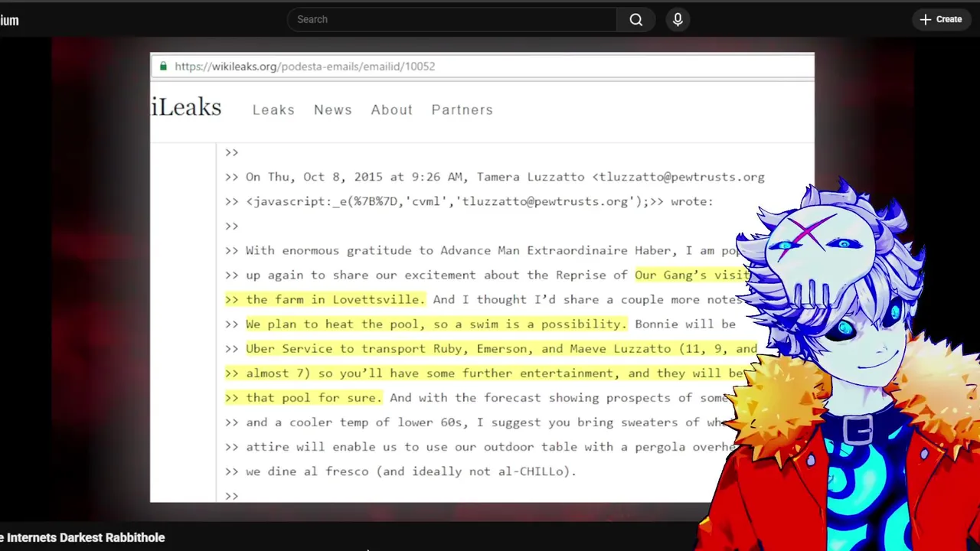Click the WikiLeaks logo text
This screenshot has width=980, height=551.
coord(186,107)
